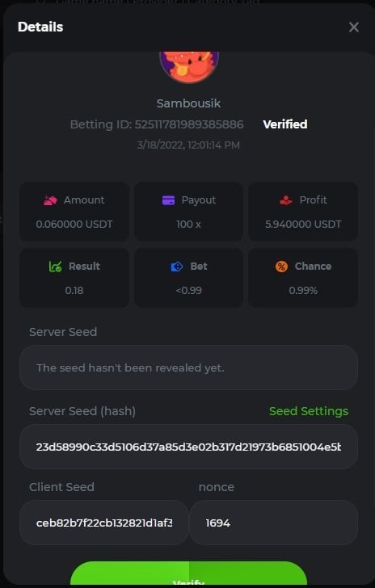The width and height of the screenshot is (375, 588).
Task: Click the orange Chance percent icon
Action: pyautogui.click(x=281, y=267)
